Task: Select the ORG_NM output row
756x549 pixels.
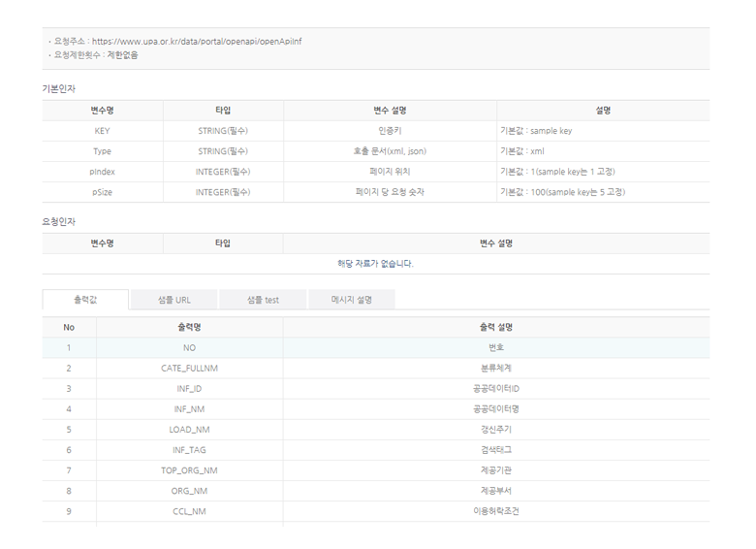Action: pos(189,491)
